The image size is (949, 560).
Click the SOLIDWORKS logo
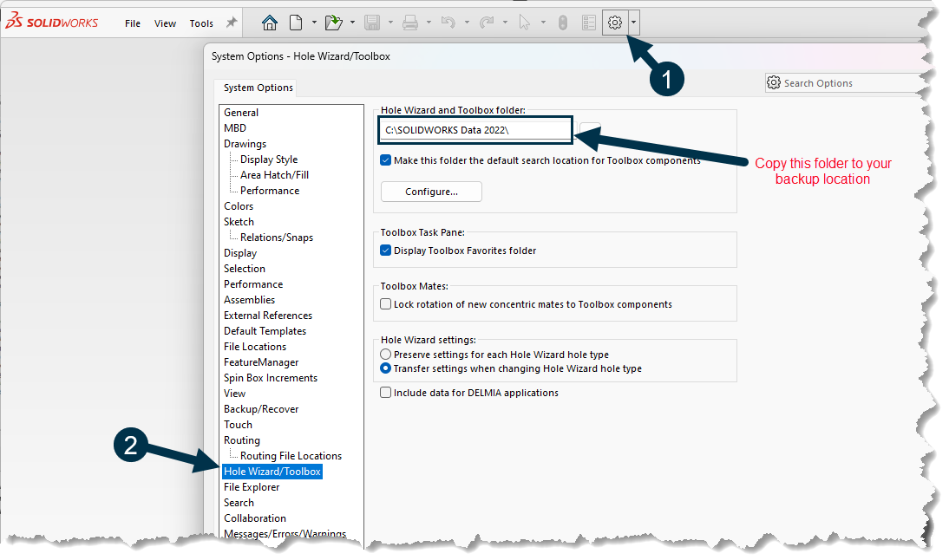pyautogui.click(x=51, y=21)
